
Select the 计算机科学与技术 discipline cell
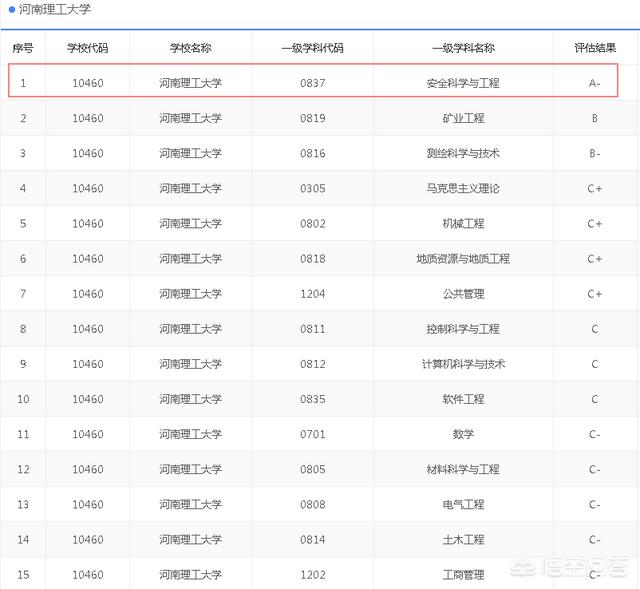pyautogui.click(x=462, y=364)
